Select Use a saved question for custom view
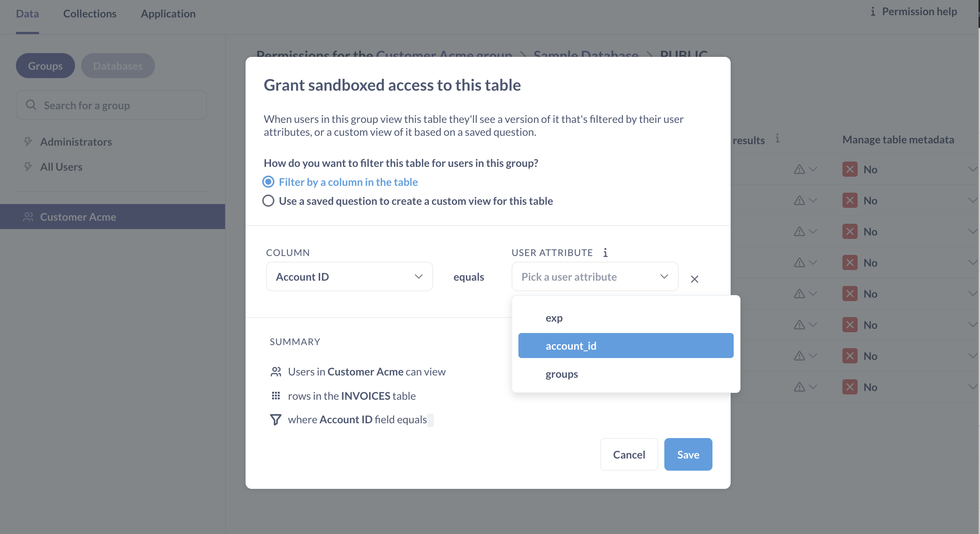Image resolution: width=980 pixels, height=534 pixels. pos(267,201)
